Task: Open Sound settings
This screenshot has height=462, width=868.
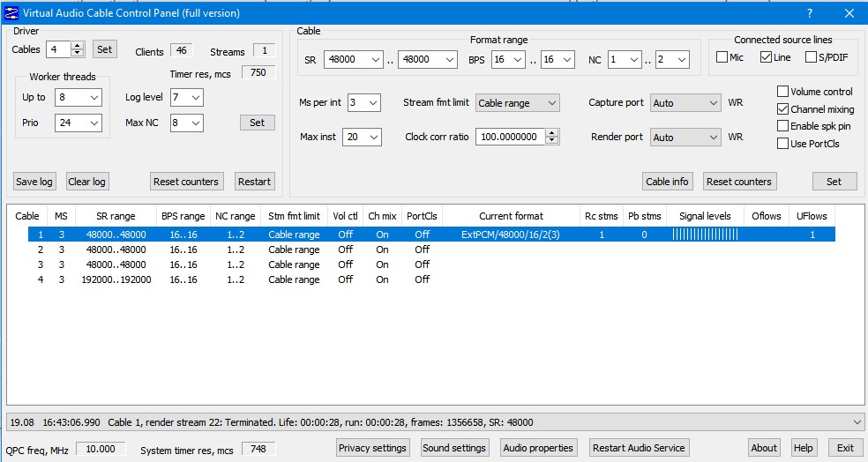Action: point(454,448)
